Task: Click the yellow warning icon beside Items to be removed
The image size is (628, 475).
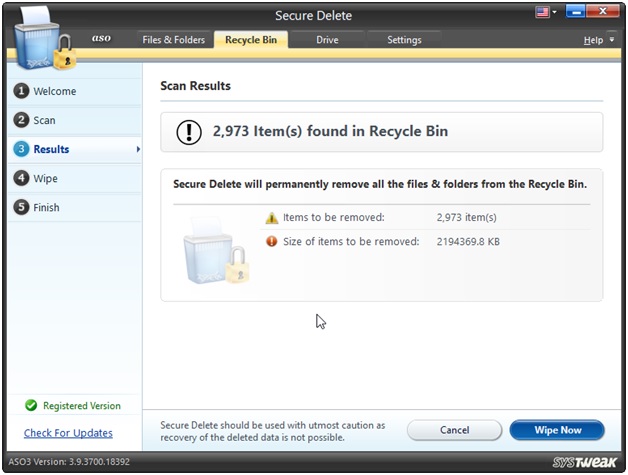Action: 271,218
